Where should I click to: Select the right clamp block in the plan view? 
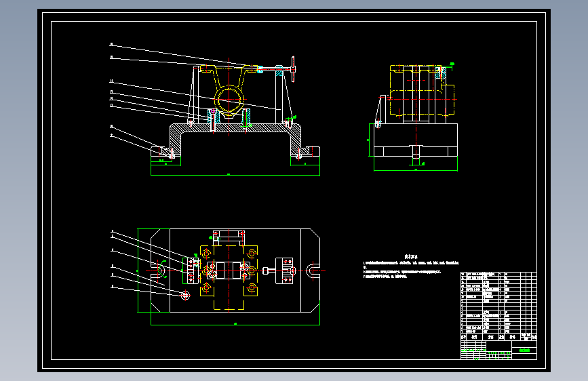284,270
